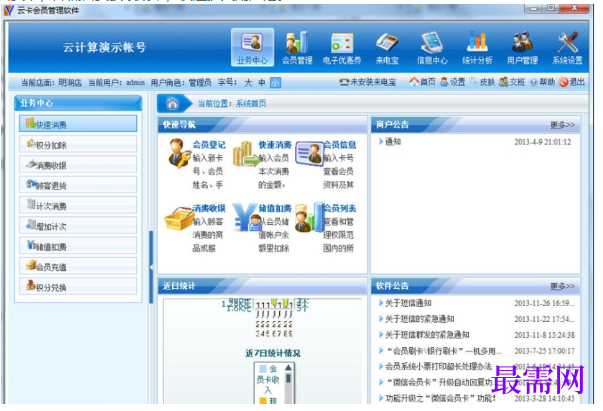This screenshot has width=603, height=411.
Task: Click 退出 to exit the software
Action: 572,82
